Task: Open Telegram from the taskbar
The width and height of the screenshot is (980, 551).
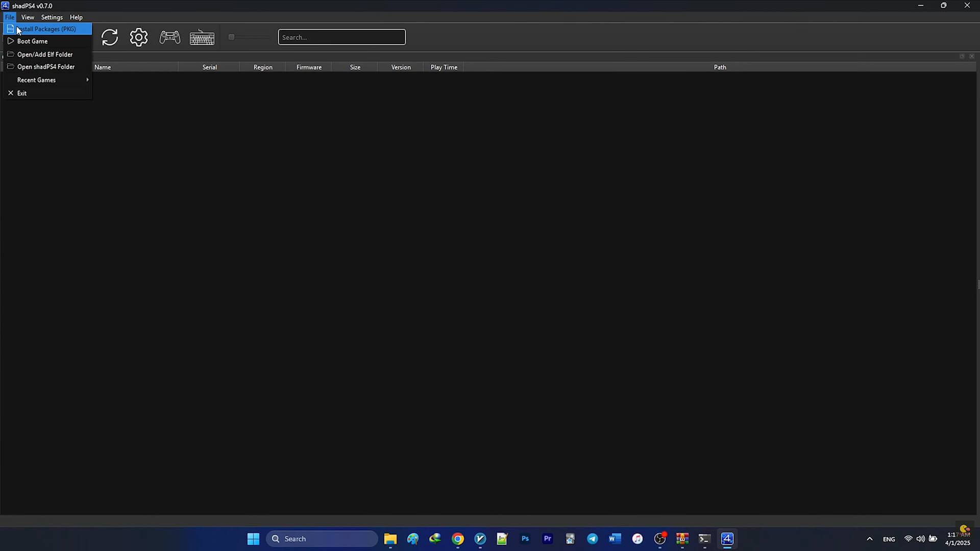Action: point(592,539)
